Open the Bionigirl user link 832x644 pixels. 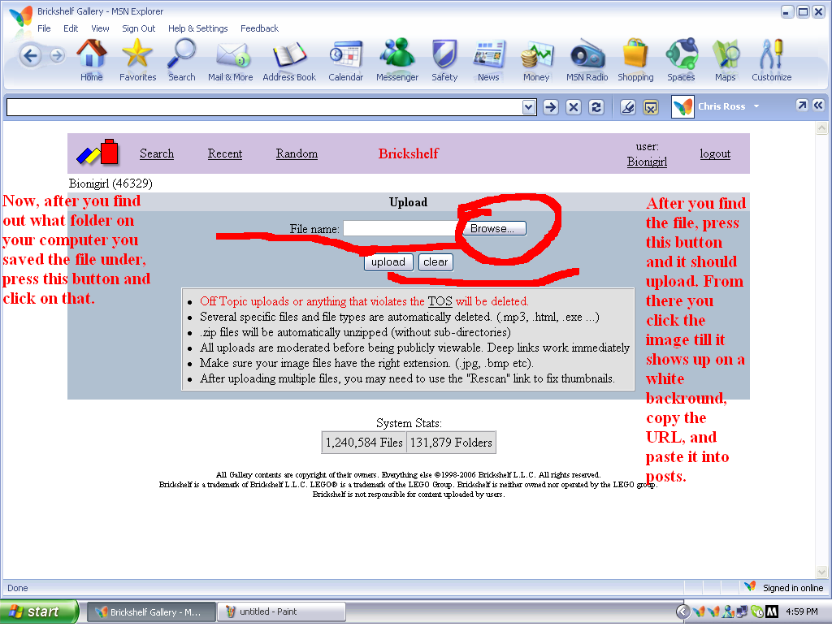point(647,162)
